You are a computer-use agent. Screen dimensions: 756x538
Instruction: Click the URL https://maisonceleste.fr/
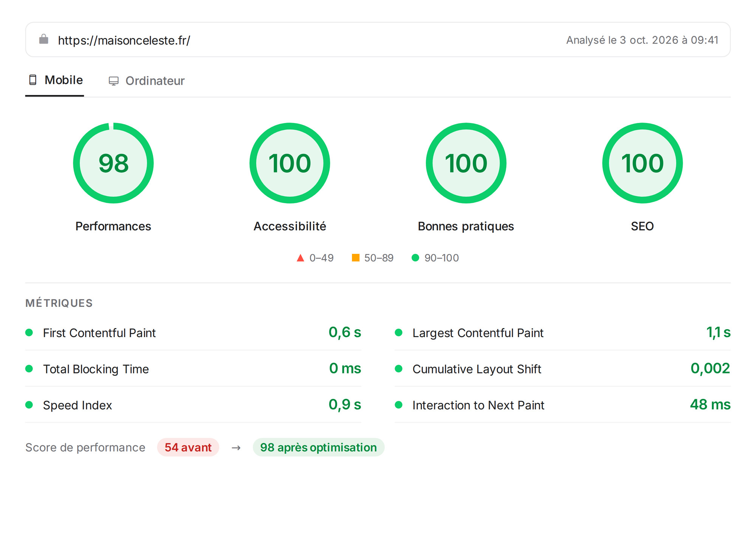pos(124,40)
